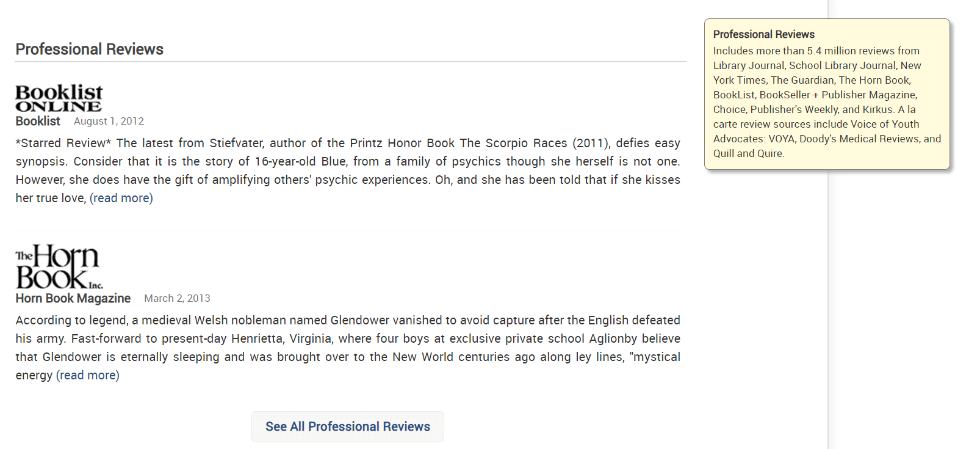This screenshot has width=980, height=449.
Task: Open read more link in Booklist review
Action: [x=121, y=198]
